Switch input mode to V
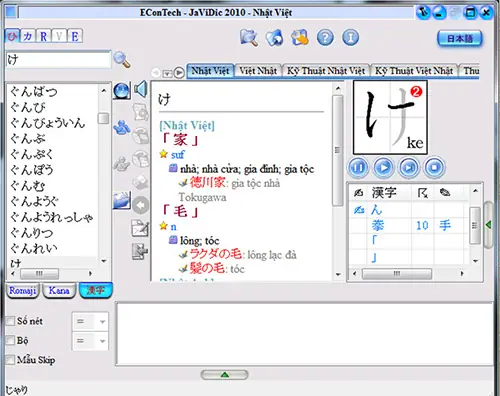 (59, 36)
